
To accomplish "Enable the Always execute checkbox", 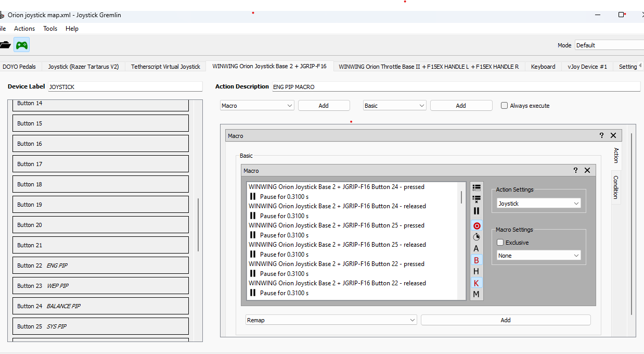I will click(x=504, y=106).
